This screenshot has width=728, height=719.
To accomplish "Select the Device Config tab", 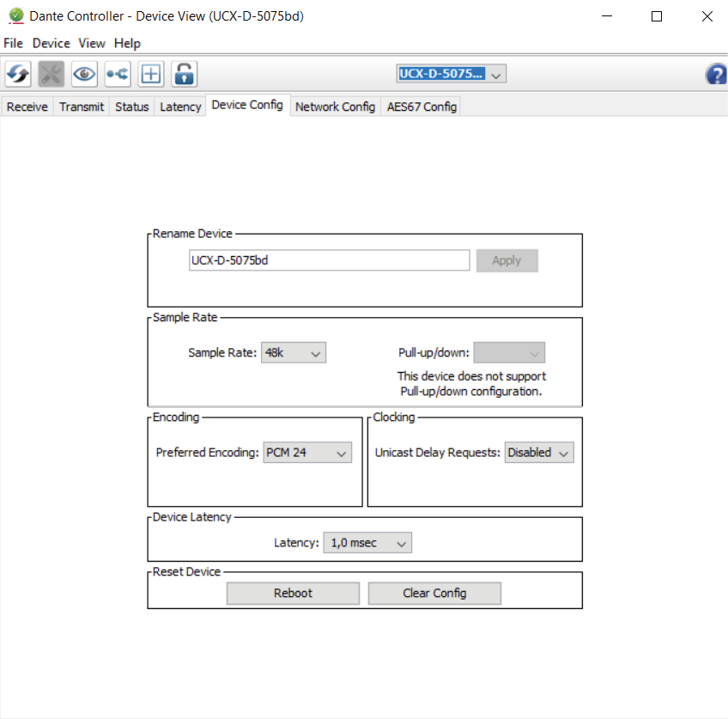I will coord(247,105).
